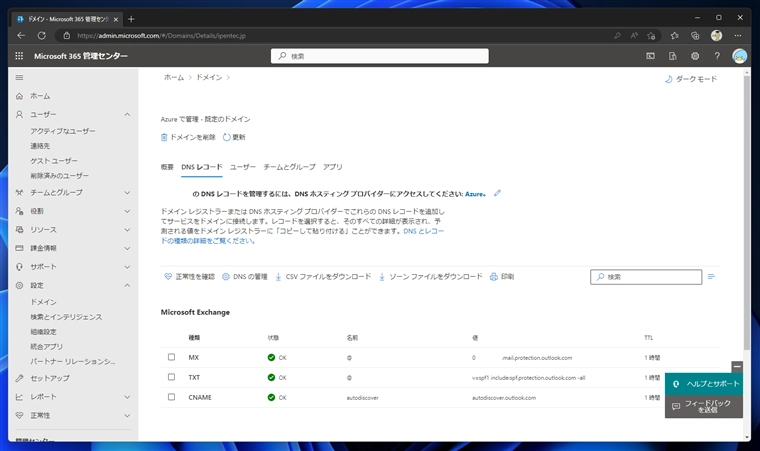Select the TXT record checkbox

171,377
